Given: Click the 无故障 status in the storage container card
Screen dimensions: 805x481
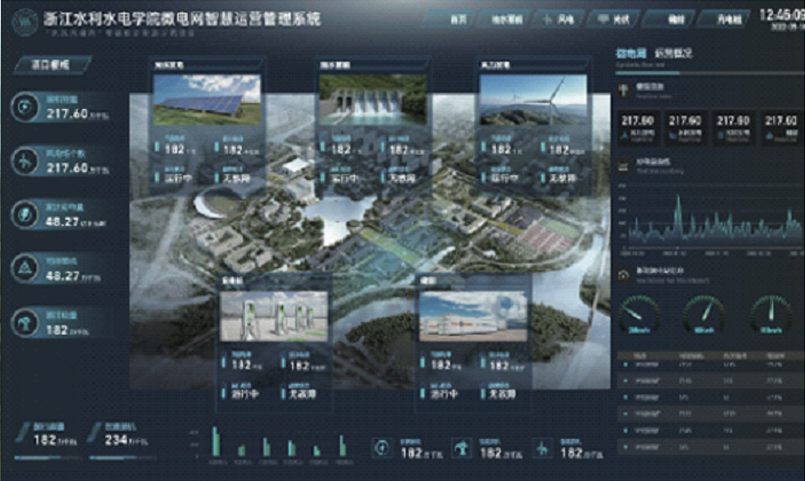Looking at the screenshot, I should click(503, 394).
